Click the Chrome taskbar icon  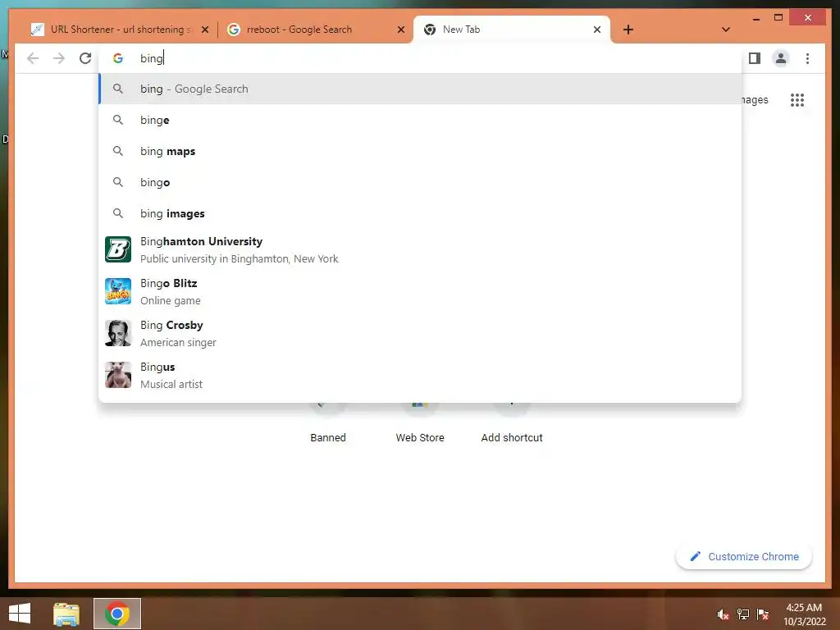(x=117, y=614)
